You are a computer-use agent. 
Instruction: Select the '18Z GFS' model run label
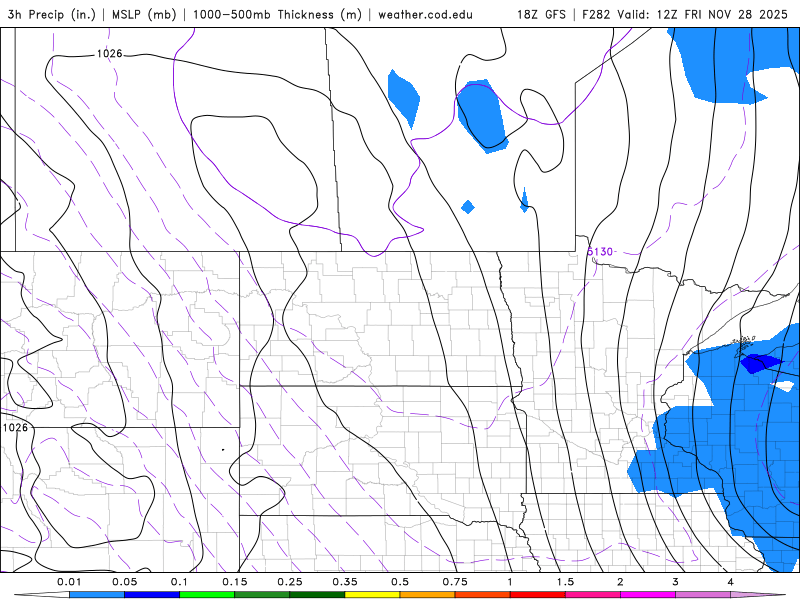coord(541,14)
